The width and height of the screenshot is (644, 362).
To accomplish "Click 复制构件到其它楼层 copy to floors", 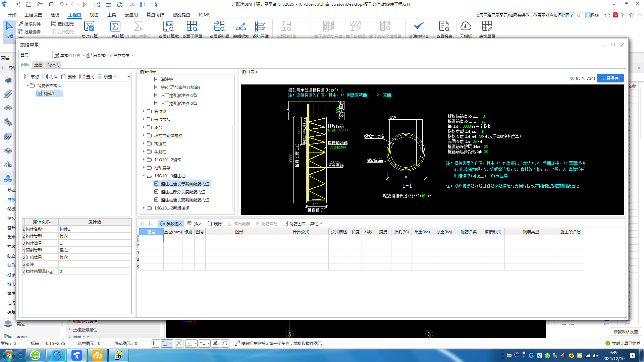I will (x=108, y=55).
